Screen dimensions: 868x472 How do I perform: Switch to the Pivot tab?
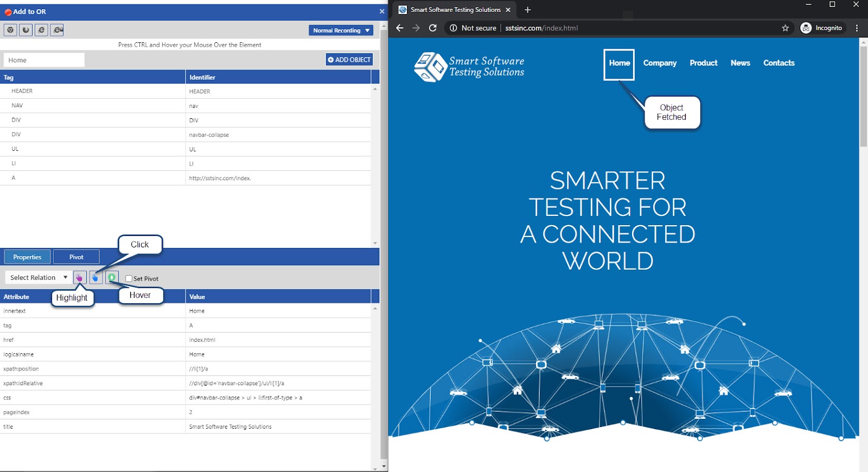pyautogui.click(x=76, y=257)
